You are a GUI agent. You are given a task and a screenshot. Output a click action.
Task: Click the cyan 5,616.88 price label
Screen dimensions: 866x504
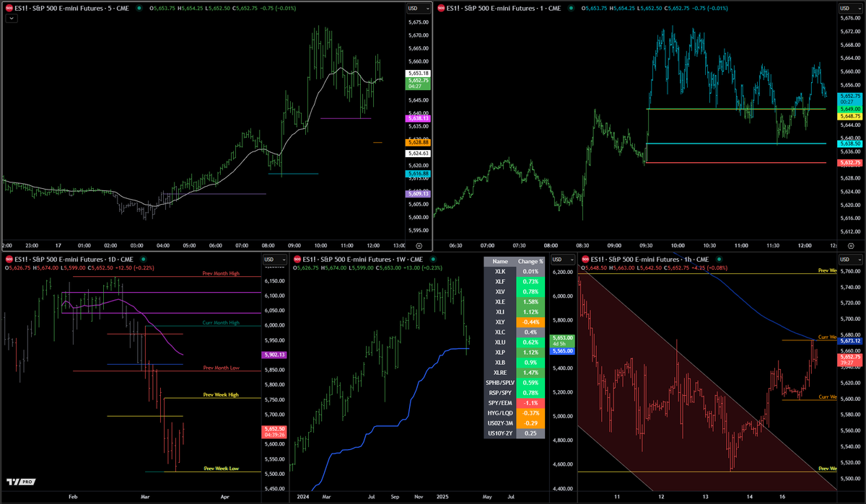pos(419,173)
